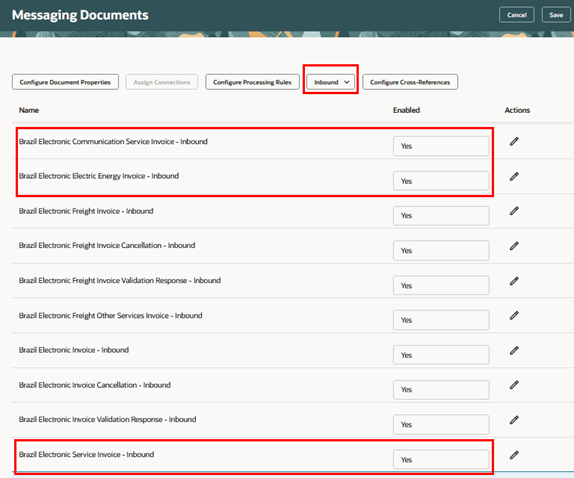Select Brazil Electronic Freight Invoice - Inbound name
This screenshot has width=574, height=478.
tap(86, 211)
